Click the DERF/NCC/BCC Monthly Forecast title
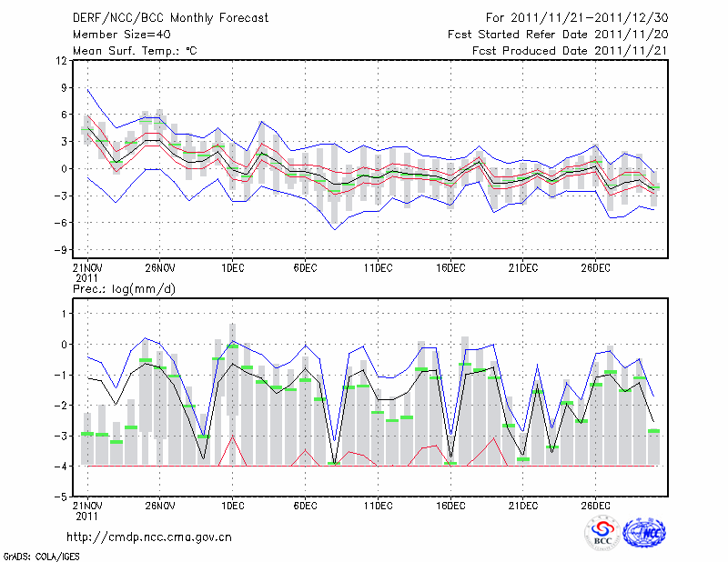The image size is (728, 562). pos(169,18)
